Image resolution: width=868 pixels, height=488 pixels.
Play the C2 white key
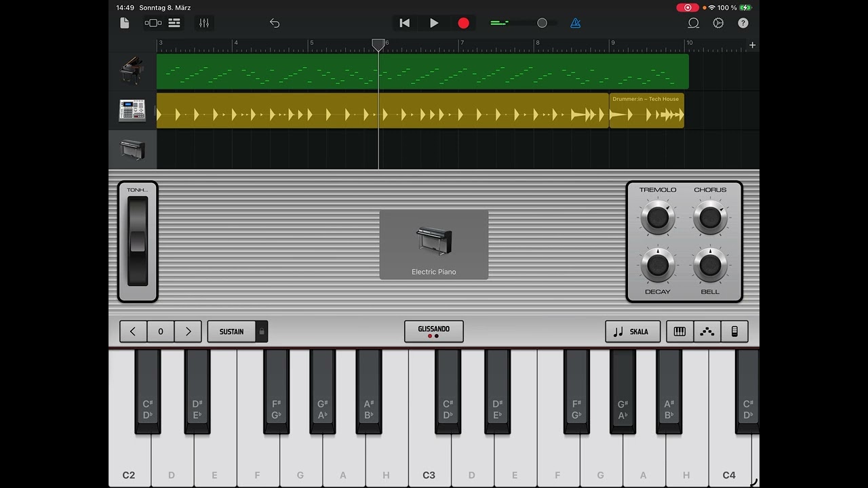click(x=129, y=461)
